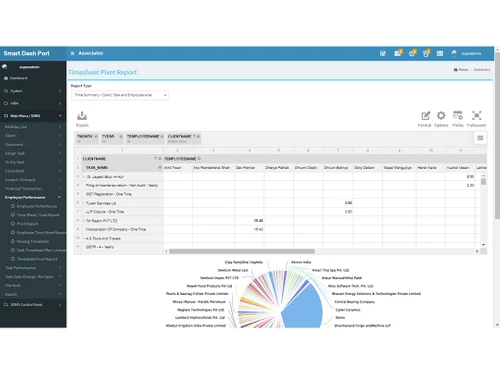Open the Pivot Report sidebar item
The width and height of the screenshot is (500, 375).
[27, 224]
